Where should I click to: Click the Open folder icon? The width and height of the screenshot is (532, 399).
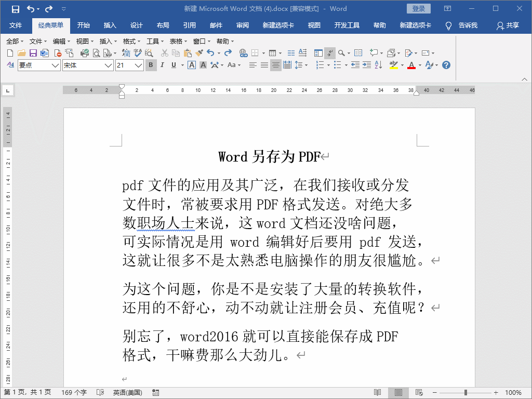(22, 53)
